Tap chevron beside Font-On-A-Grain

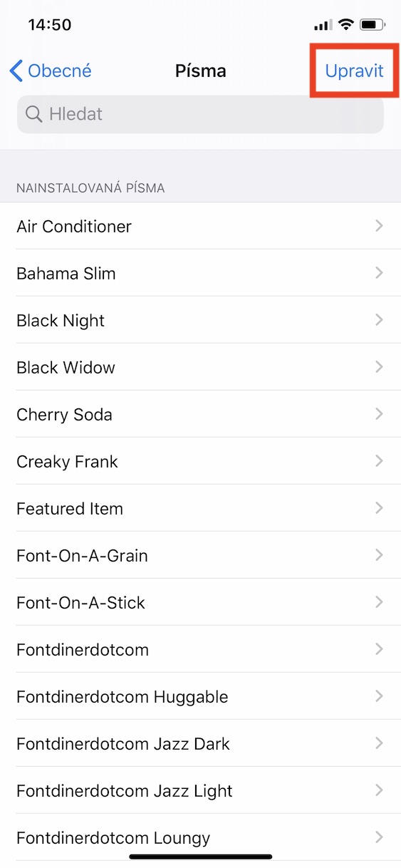[379, 555]
